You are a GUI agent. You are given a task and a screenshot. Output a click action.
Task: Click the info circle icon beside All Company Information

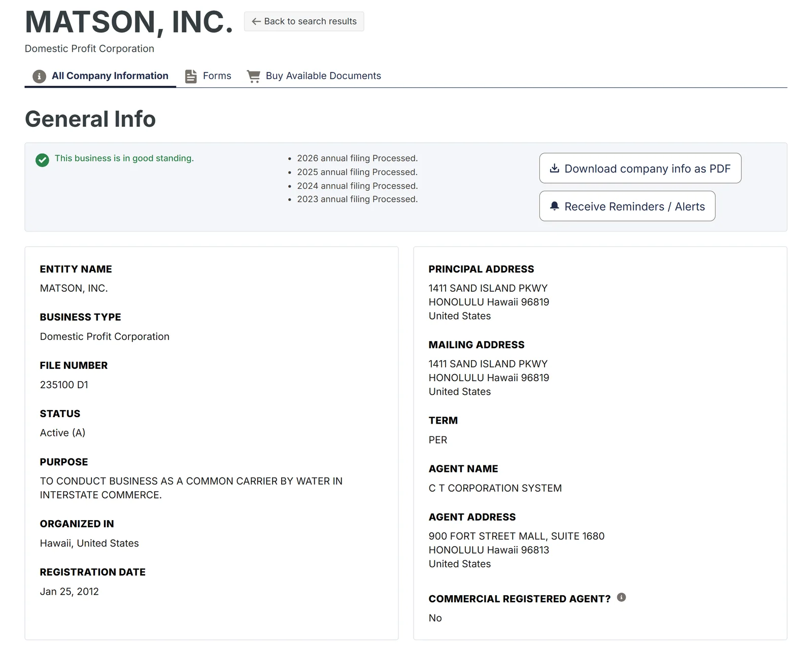[39, 76]
